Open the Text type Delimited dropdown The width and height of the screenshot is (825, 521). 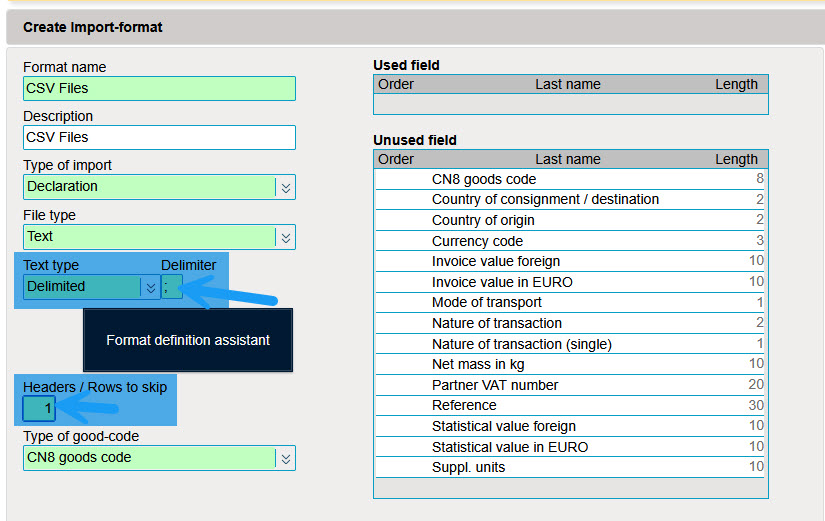(92, 287)
